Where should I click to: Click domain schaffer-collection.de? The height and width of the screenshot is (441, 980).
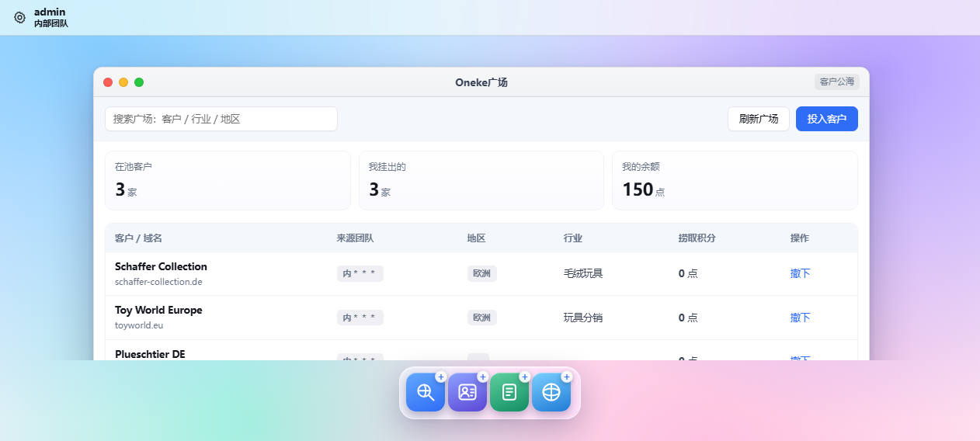tap(158, 282)
